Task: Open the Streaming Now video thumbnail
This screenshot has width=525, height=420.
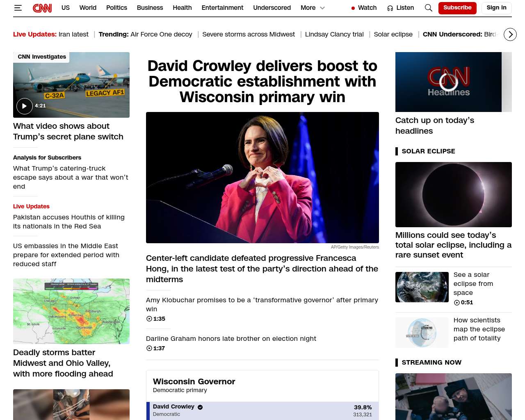Action: 454,397
